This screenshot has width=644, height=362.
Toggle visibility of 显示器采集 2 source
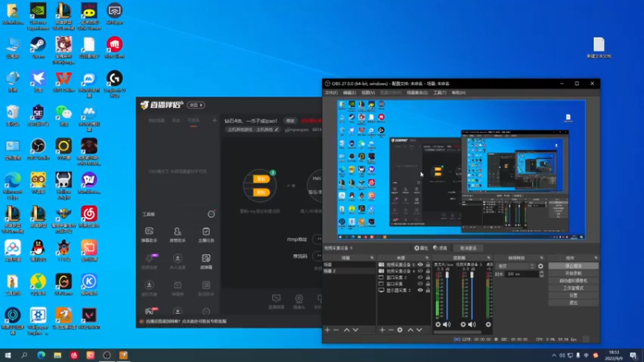(x=420, y=290)
